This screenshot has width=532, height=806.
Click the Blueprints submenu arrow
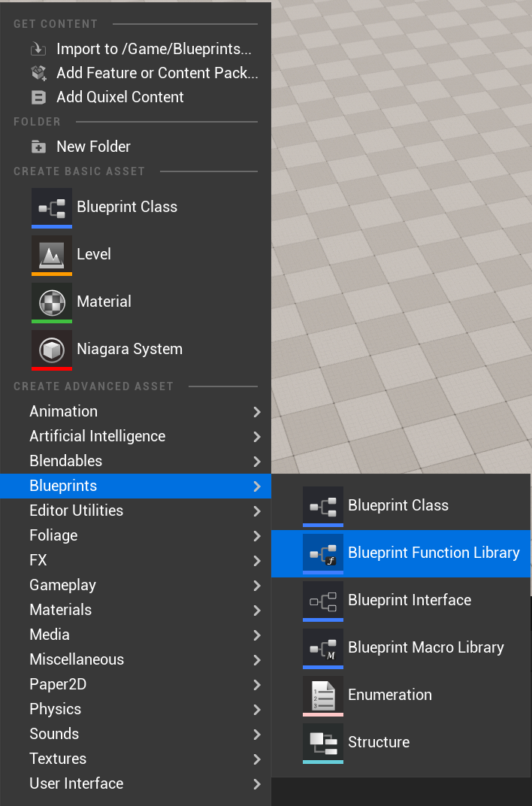coord(257,486)
